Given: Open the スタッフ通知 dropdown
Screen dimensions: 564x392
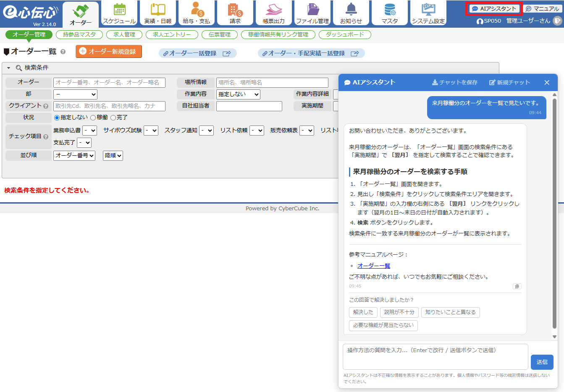Looking at the screenshot, I should [x=206, y=131].
